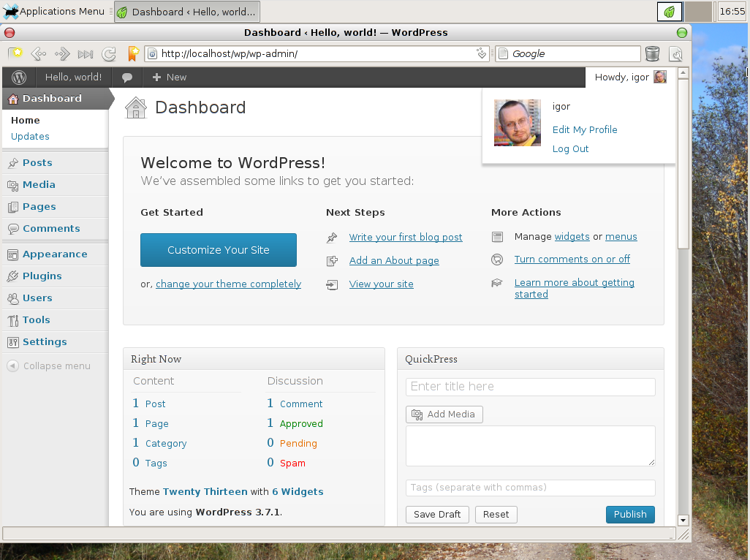
Task: Focus the Enter title here field
Action: point(531,387)
